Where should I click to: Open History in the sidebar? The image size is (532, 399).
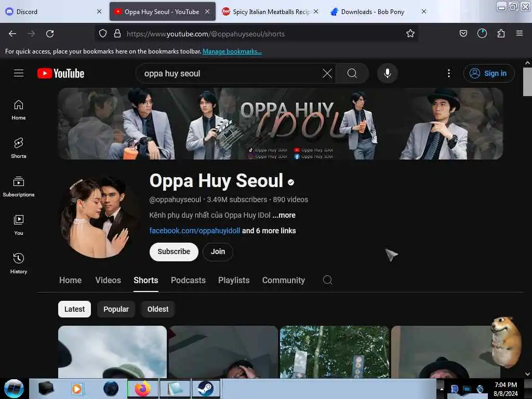coord(19,263)
